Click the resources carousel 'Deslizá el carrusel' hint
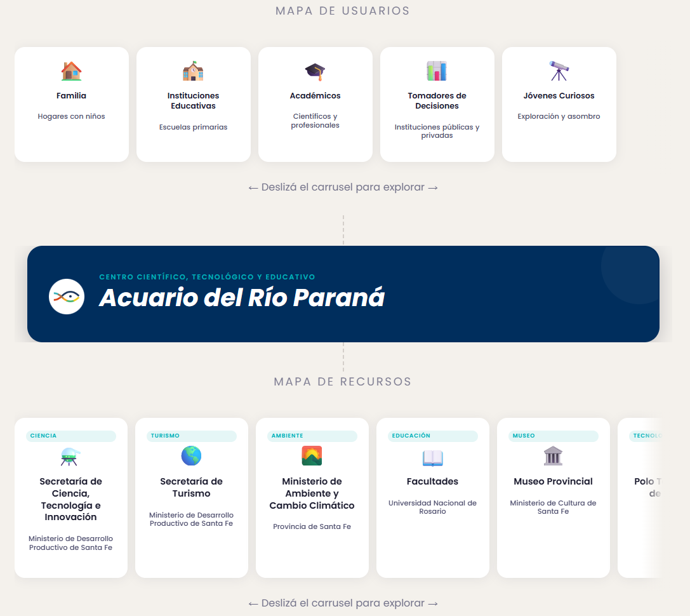The width and height of the screenshot is (690, 616). [x=343, y=603]
